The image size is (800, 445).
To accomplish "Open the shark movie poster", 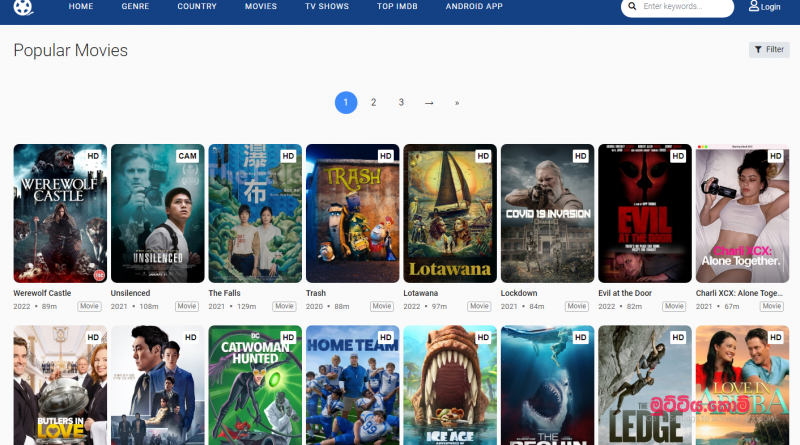I will (x=547, y=385).
